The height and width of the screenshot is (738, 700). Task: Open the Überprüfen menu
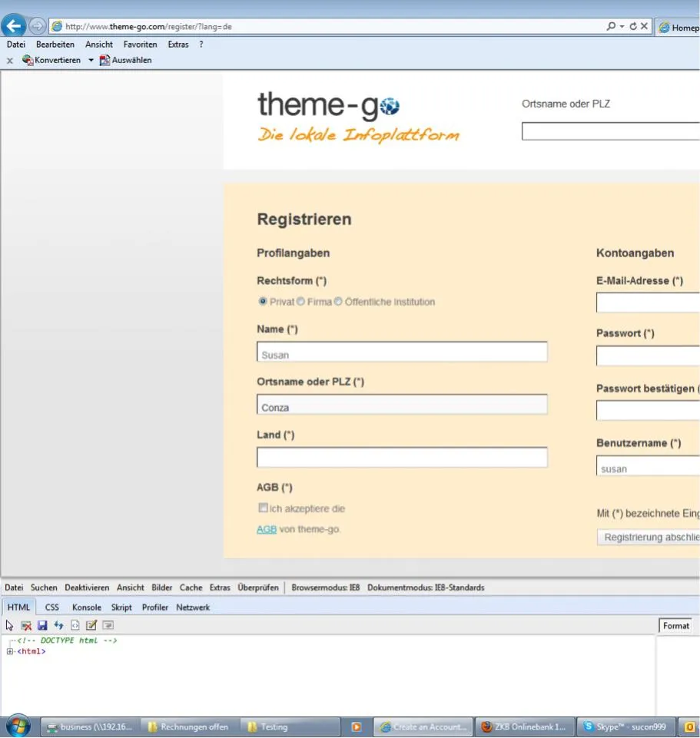258,587
